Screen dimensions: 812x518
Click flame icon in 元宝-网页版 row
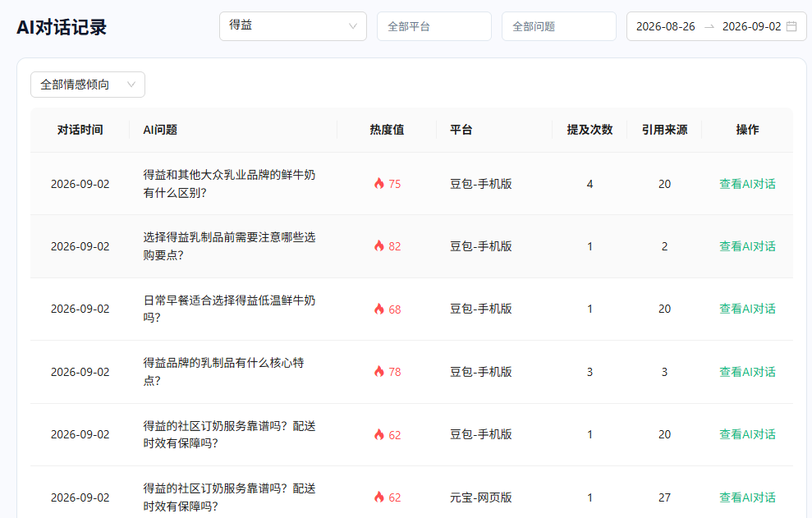click(x=379, y=497)
